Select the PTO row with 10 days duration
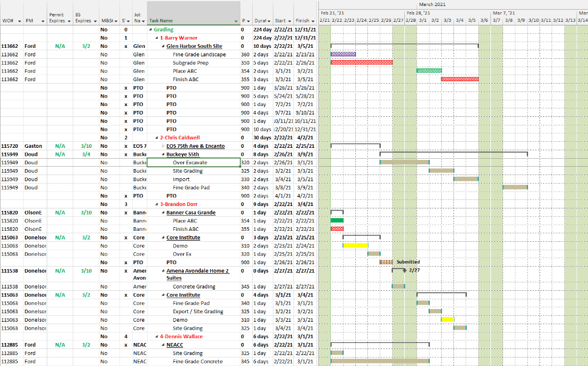This screenshot has width=588, height=366. pyautogui.click(x=159, y=130)
